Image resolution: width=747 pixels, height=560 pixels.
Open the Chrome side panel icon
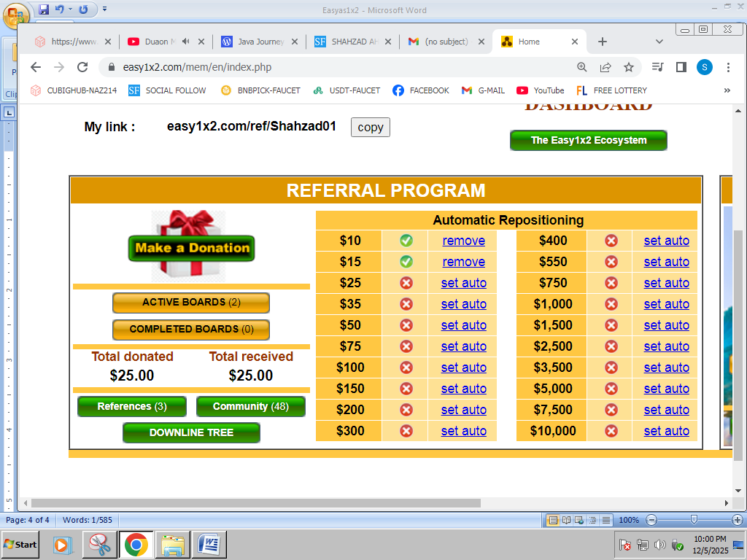point(681,67)
